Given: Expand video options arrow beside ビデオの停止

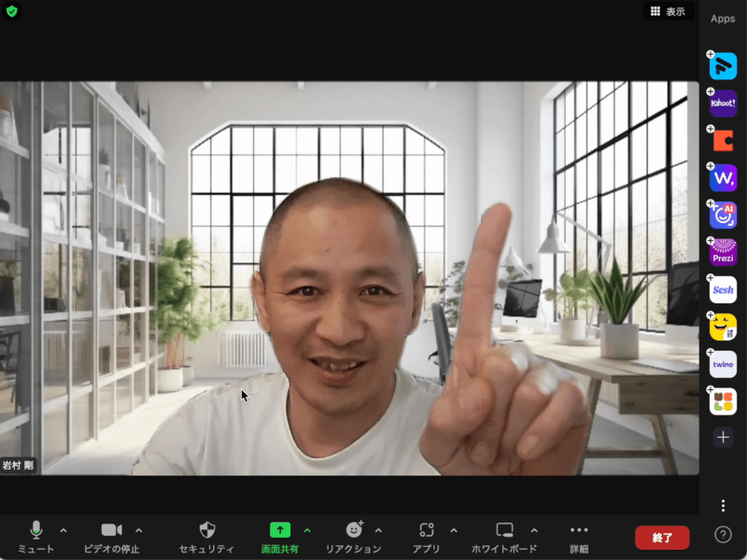Looking at the screenshot, I should click(139, 530).
